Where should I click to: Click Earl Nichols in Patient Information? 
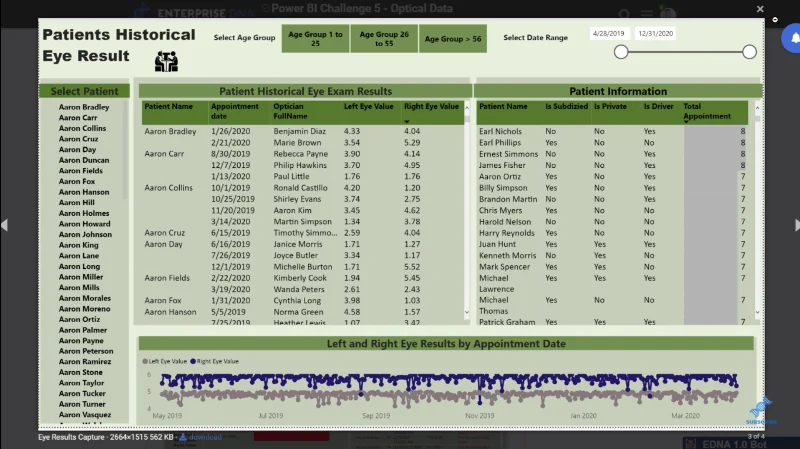click(x=501, y=132)
